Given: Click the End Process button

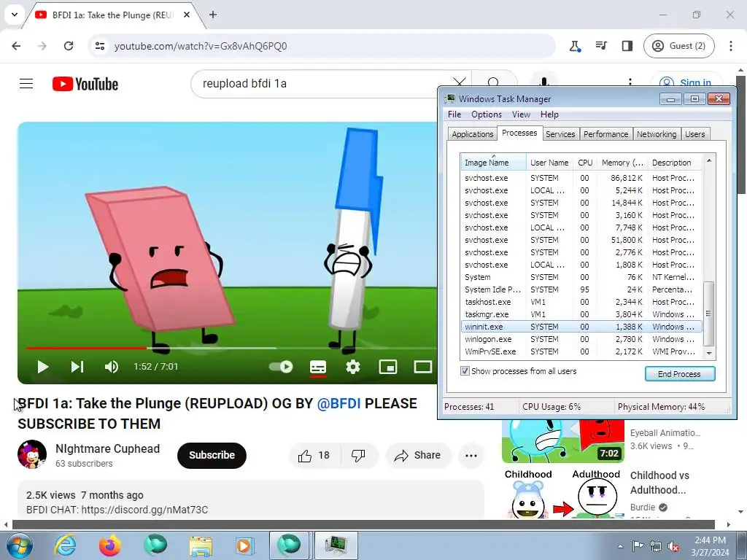Looking at the screenshot, I should click(679, 374).
